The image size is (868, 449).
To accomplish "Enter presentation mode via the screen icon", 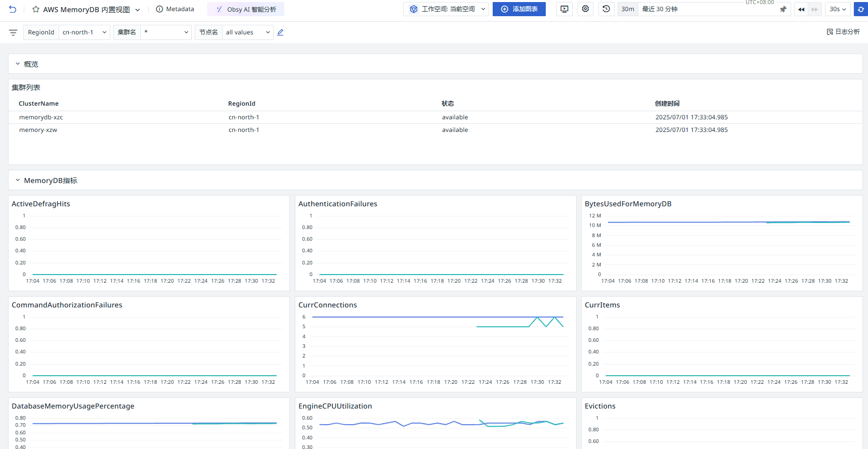I will 565,9.
